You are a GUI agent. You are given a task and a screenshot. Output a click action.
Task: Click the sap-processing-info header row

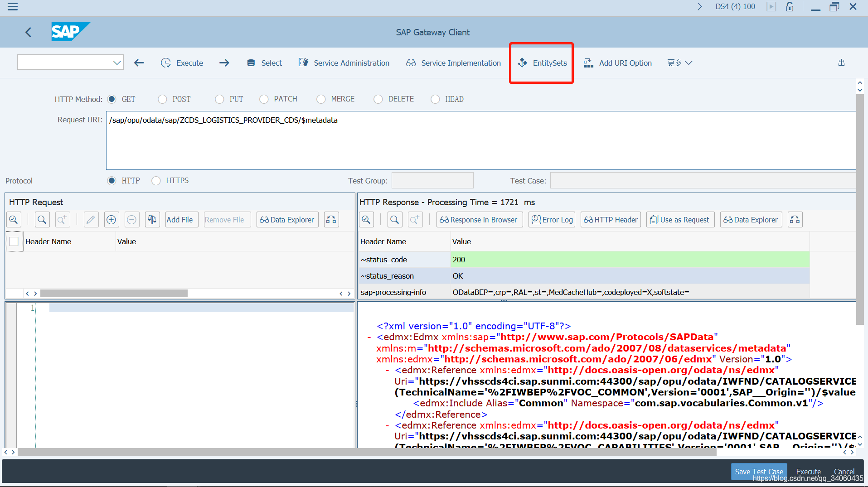pyautogui.click(x=584, y=292)
